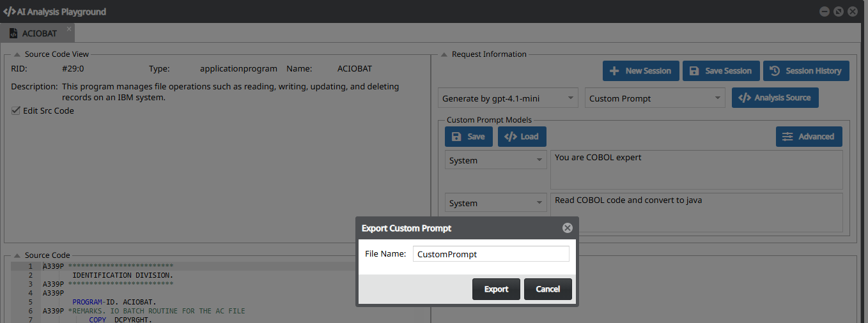This screenshot has width=868, height=323.
Task: Open the first System role dropdown
Action: 495,161
